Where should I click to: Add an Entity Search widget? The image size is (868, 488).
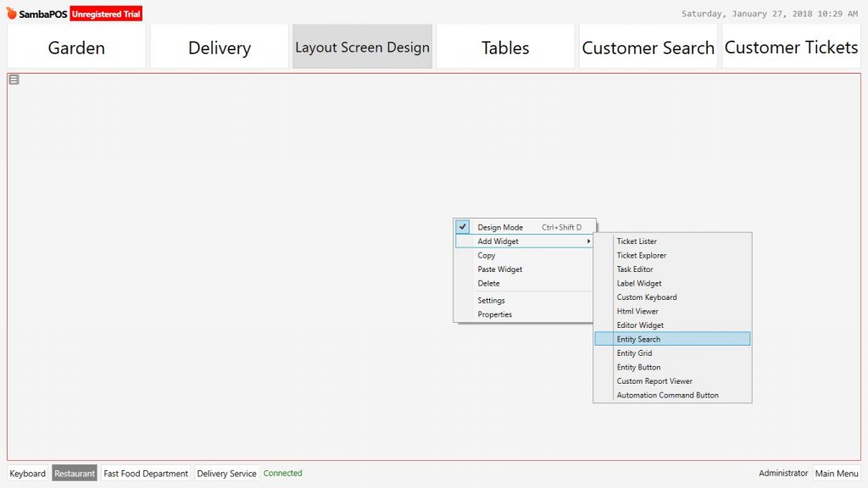click(x=672, y=339)
